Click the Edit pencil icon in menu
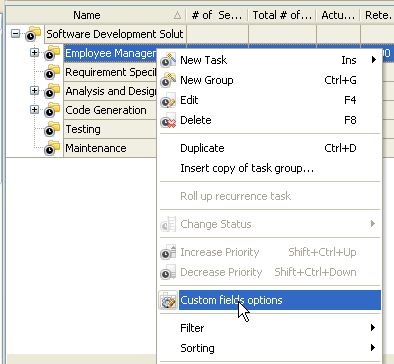 point(168,100)
